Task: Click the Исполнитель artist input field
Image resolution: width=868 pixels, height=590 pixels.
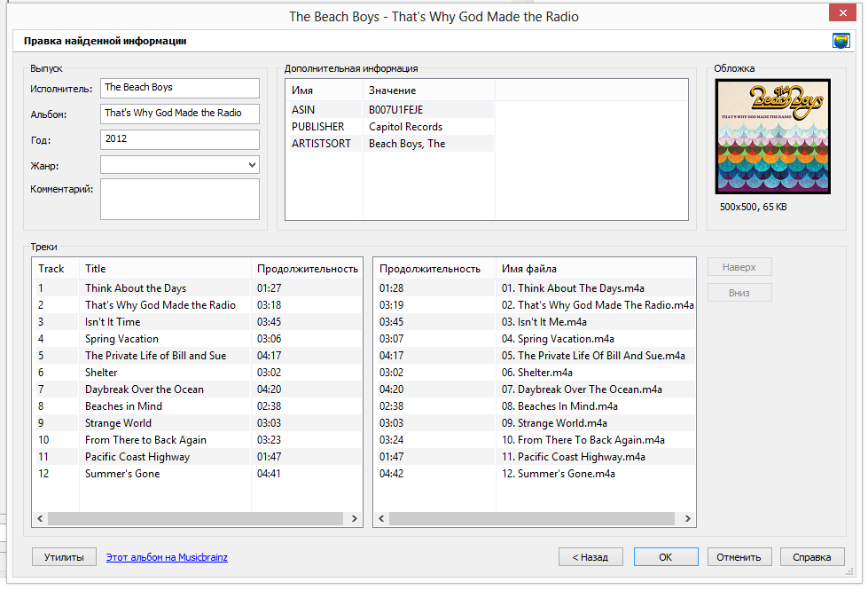Action: [x=180, y=88]
